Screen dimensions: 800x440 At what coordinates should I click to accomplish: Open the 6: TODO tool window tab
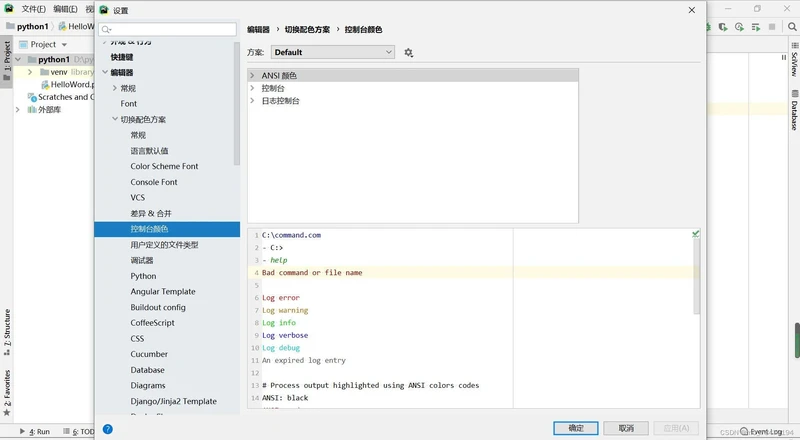79,431
